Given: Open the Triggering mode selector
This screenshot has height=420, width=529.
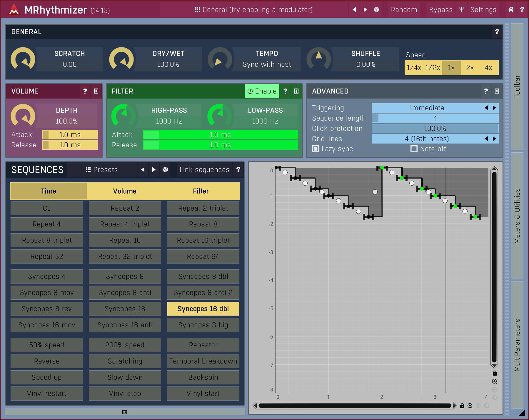Looking at the screenshot, I should (x=427, y=108).
